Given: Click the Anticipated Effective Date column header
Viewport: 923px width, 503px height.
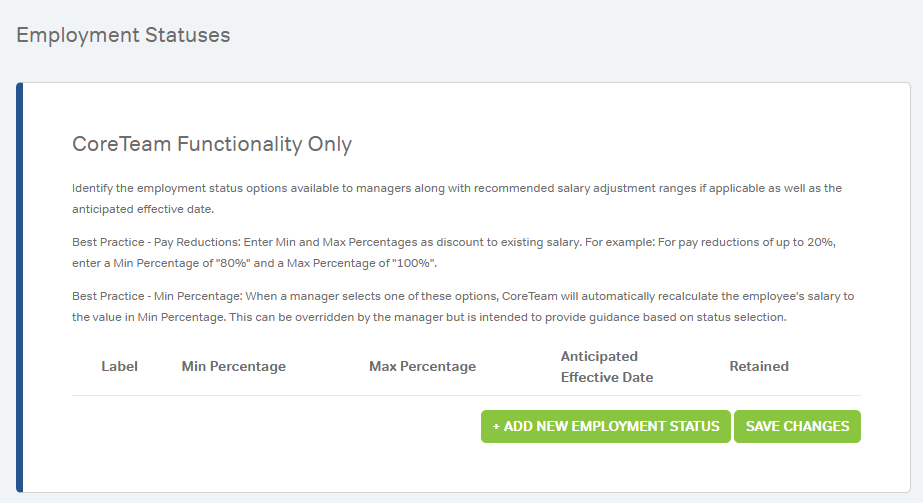Looking at the screenshot, I should [x=606, y=366].
